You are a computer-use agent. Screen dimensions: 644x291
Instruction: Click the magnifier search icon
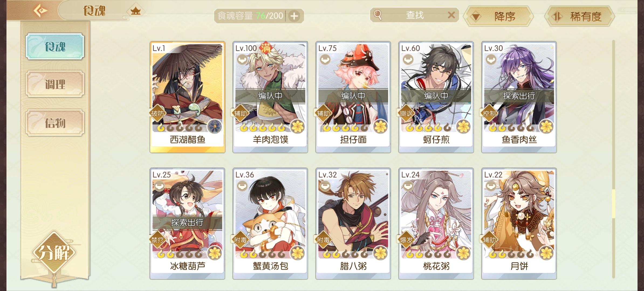[x=378, y=15]
